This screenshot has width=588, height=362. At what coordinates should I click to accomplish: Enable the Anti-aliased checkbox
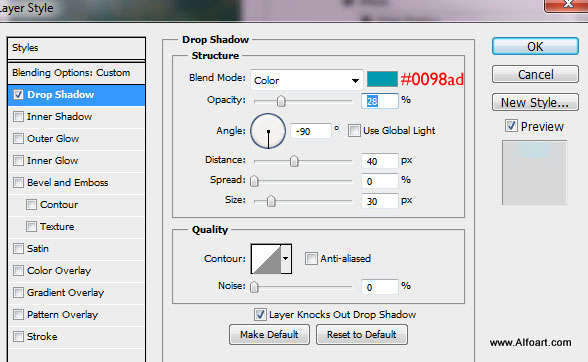(x=311, y=258)
